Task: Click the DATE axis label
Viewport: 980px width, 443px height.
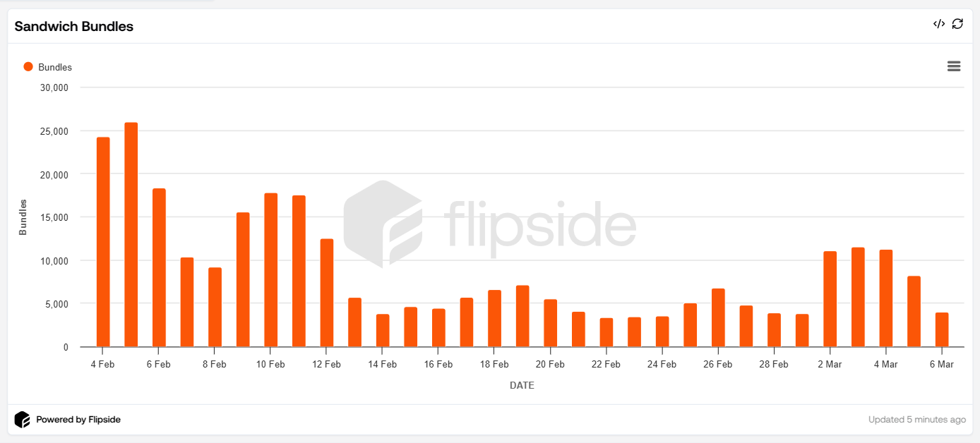Action: point(522,386)
